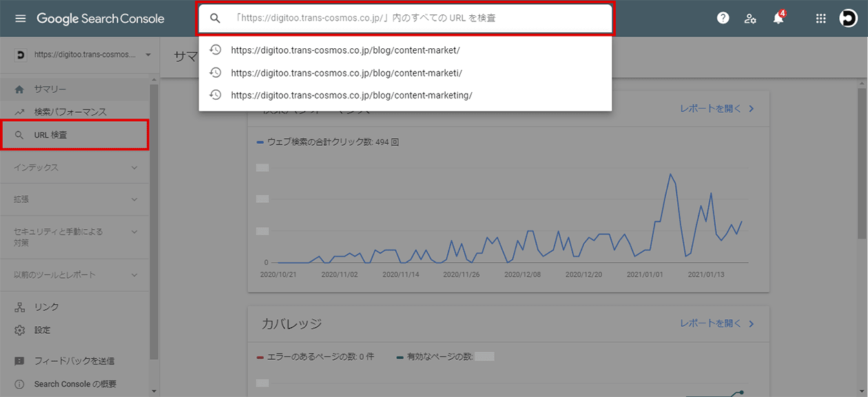Click 有効なページの数 legend
The height and width of the screenshot is (397, 868).
[x=446, y=356]
